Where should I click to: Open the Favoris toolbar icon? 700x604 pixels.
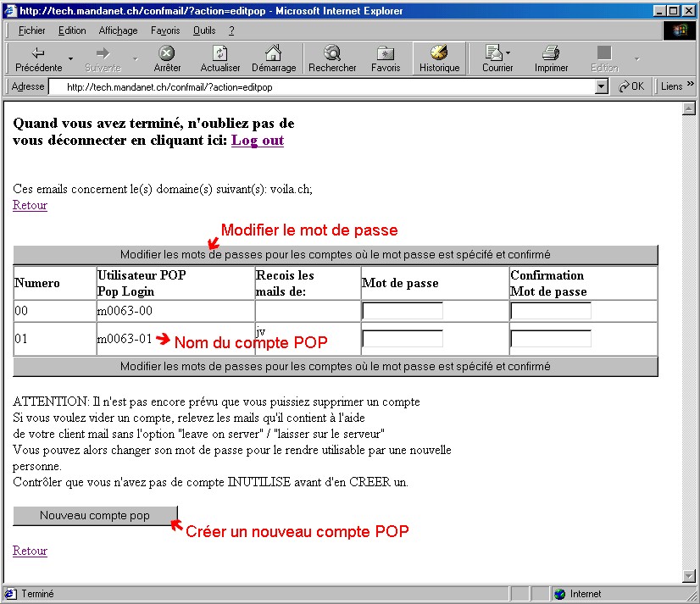point(386,53)
